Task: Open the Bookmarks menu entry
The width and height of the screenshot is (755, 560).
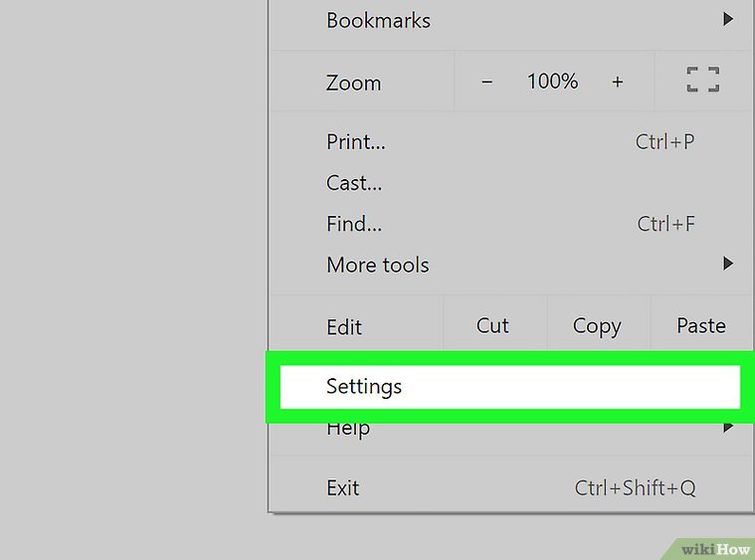Action: pos(378,20)
